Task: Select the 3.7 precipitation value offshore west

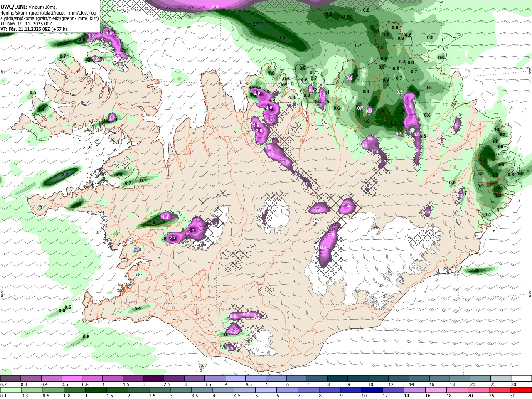Action: [65, 175]
